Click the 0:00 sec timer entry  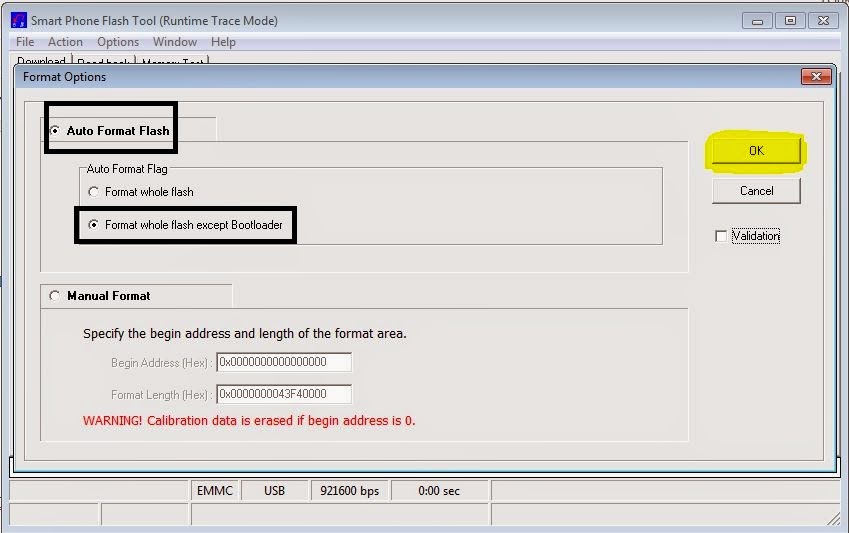(x=439, y=491)
